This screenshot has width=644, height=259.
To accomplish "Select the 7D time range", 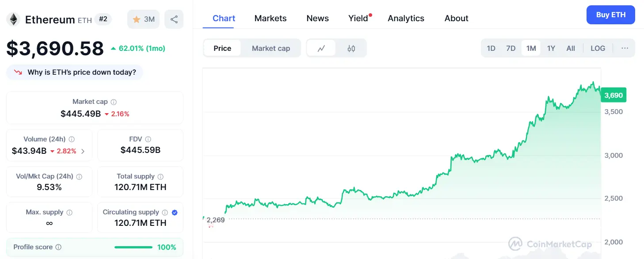I will click(511, 48).
